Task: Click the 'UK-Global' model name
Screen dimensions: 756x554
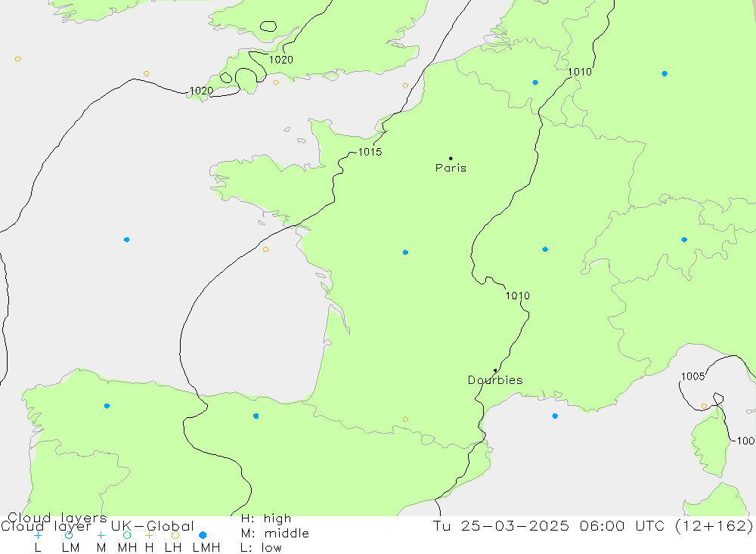Action: pos(153,525)
